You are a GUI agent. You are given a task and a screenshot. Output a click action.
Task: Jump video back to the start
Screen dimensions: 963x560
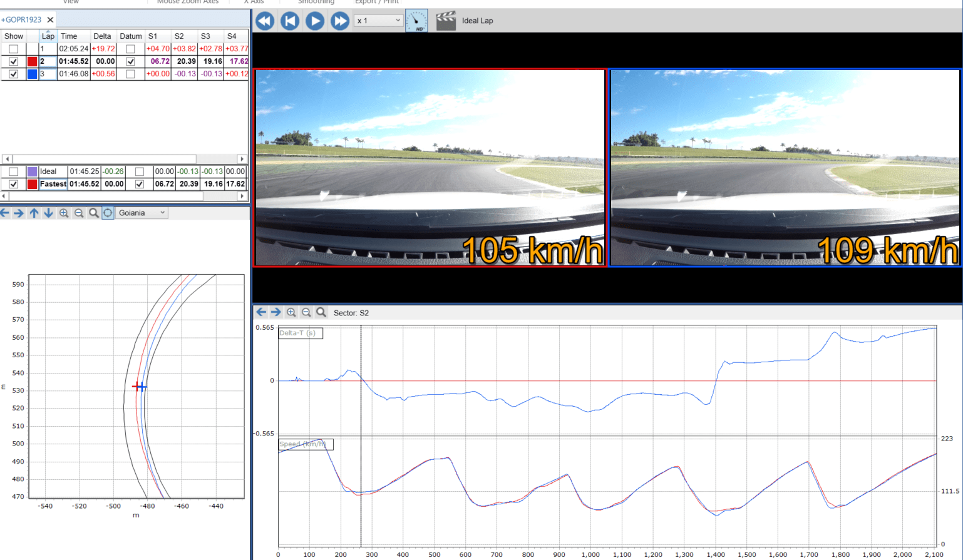click(290, 21)
